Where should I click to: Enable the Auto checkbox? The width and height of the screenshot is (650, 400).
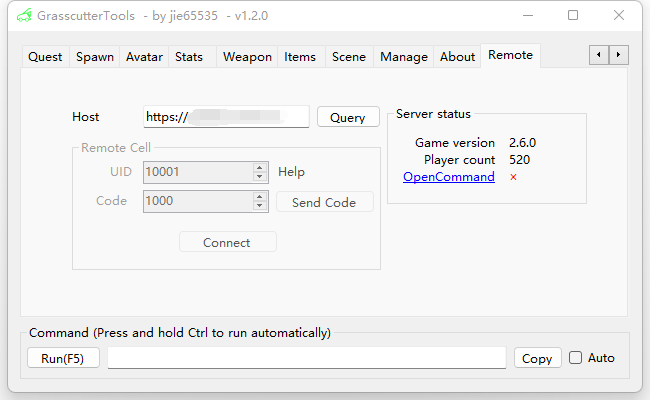pos(575,358)
